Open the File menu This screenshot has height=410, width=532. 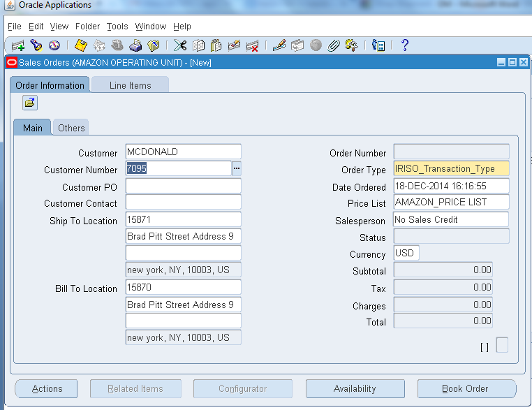coord(15,27)
